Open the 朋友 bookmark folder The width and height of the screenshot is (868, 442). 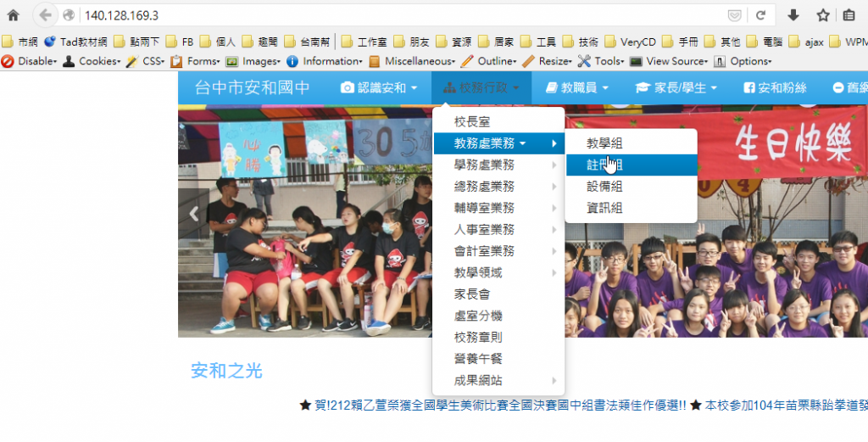(412, 42)
